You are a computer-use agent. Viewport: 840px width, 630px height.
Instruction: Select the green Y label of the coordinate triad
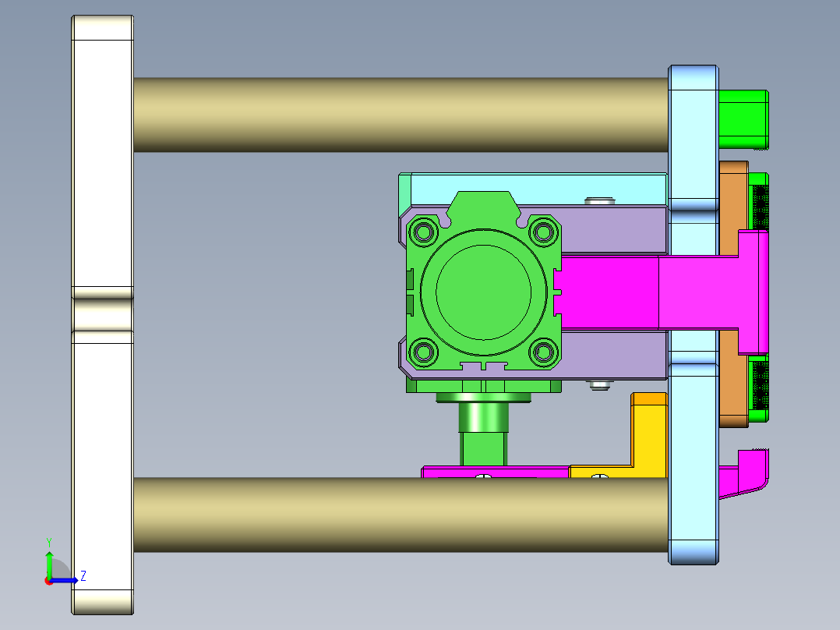tap(49, 541)
